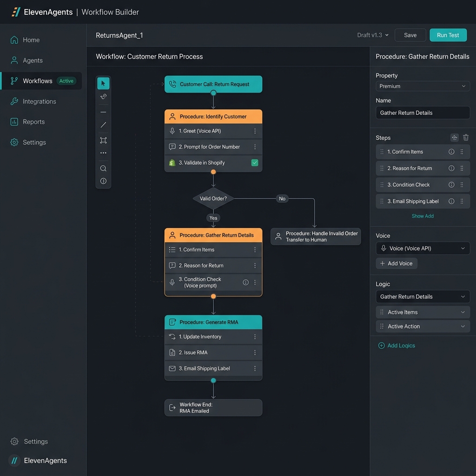Click the zoom magnifier tool icon
Viewport: 476px width, 476px height.
point(103,168)
